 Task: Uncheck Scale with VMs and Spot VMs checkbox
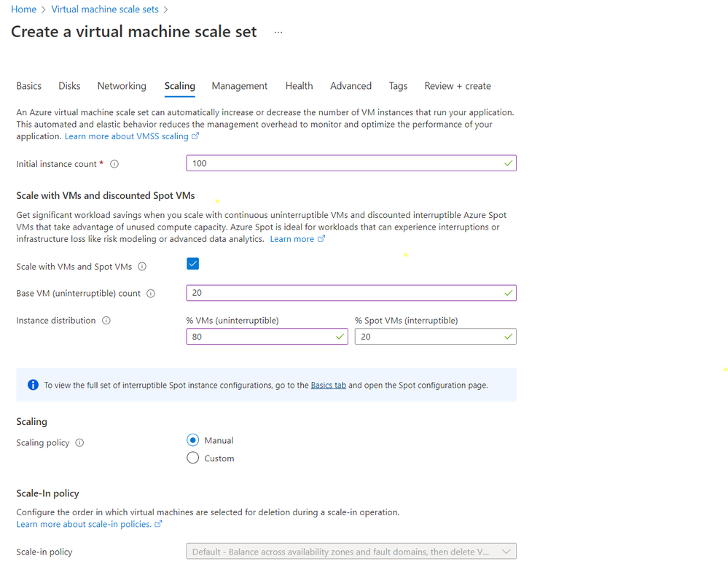tap(193, 264)
